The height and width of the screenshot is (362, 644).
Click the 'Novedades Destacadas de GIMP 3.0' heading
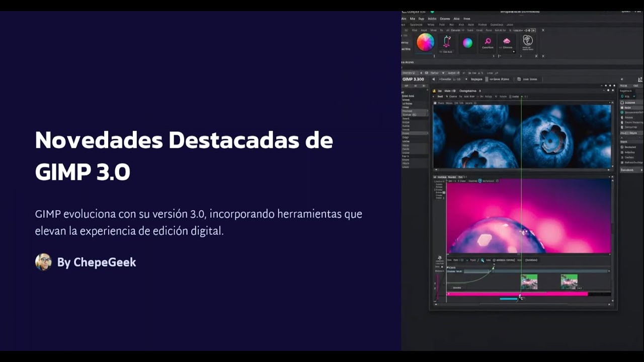184,156
